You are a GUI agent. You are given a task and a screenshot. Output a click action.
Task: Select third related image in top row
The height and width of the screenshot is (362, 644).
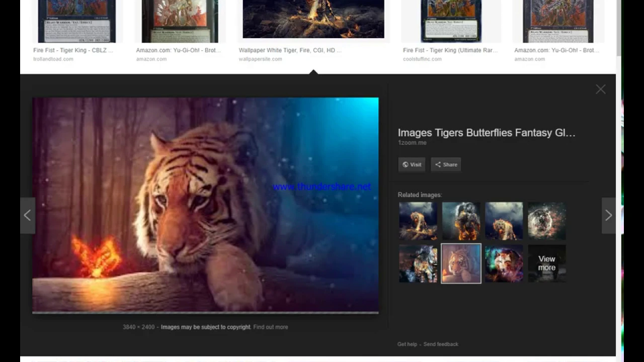point(504,221)
